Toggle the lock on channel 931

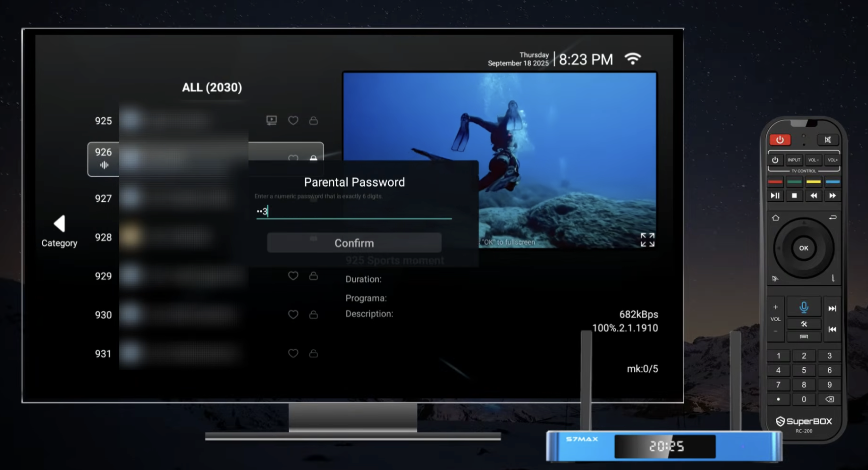point(313,353)
